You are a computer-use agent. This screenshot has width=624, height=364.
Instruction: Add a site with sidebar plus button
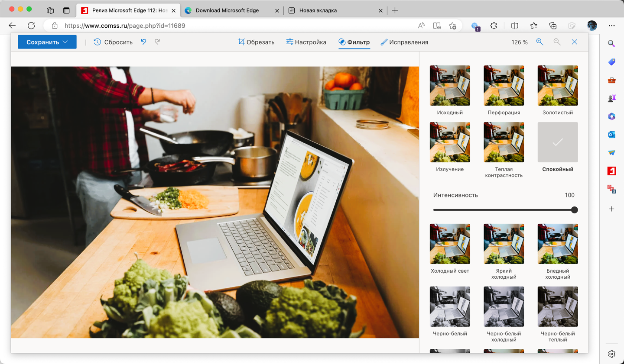pos(611,209)
